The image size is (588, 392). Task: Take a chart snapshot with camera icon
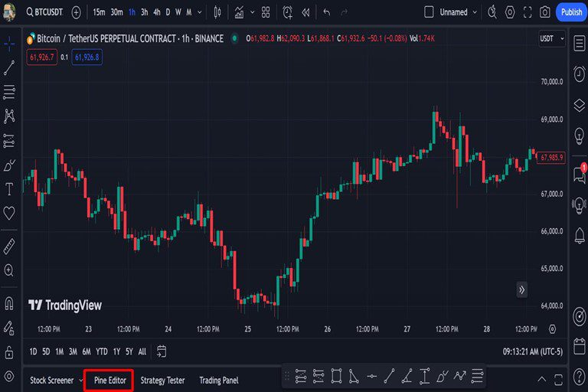point(545,12)
